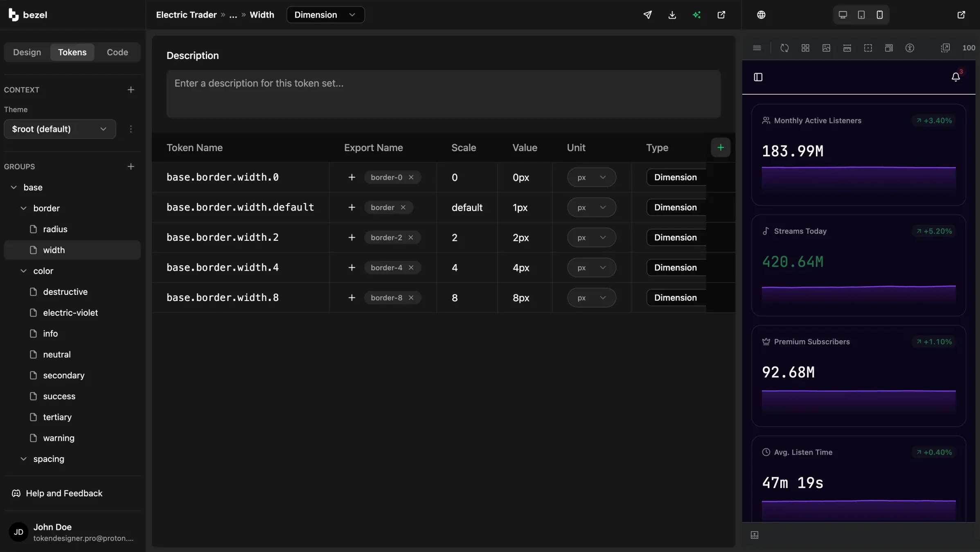The image size is (980, 552).
Task: Click the refresh preview icon
Action: coord(784,48)
